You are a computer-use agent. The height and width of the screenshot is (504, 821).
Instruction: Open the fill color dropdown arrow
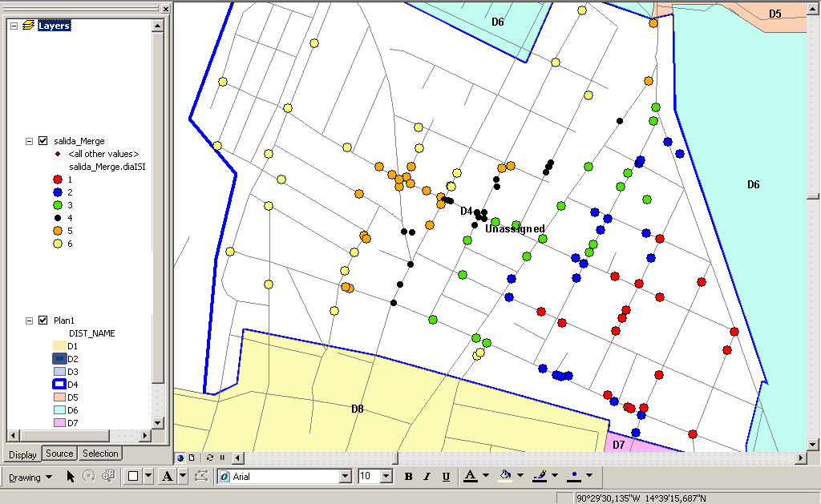pos(520,476)
